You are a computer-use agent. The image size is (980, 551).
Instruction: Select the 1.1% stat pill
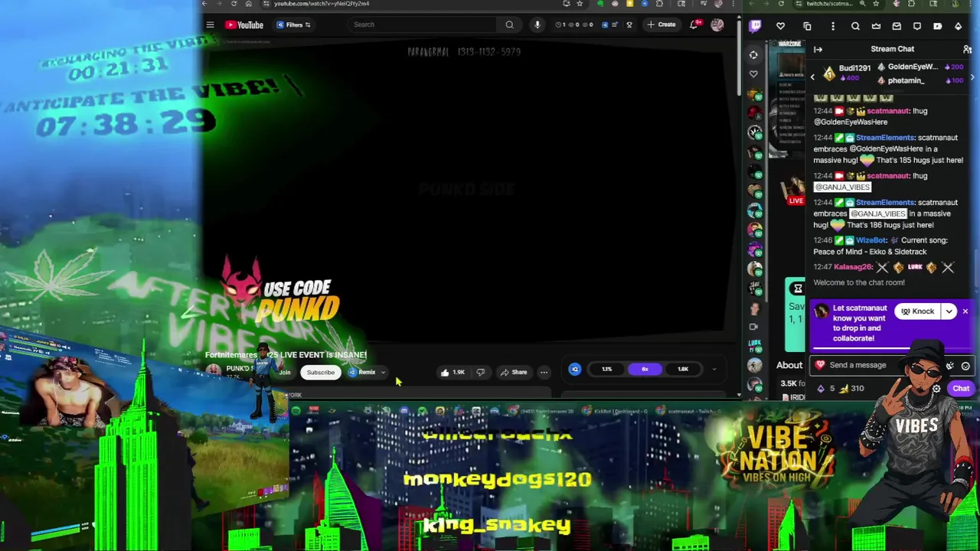[606, 370]
